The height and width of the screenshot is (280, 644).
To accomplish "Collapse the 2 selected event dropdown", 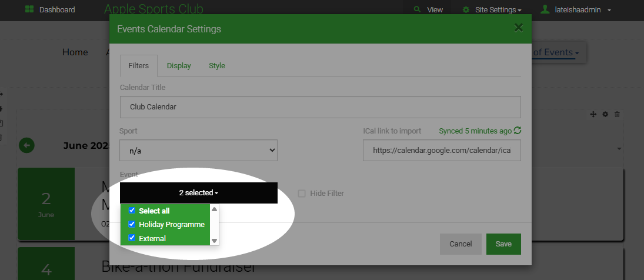I will 198,193.
